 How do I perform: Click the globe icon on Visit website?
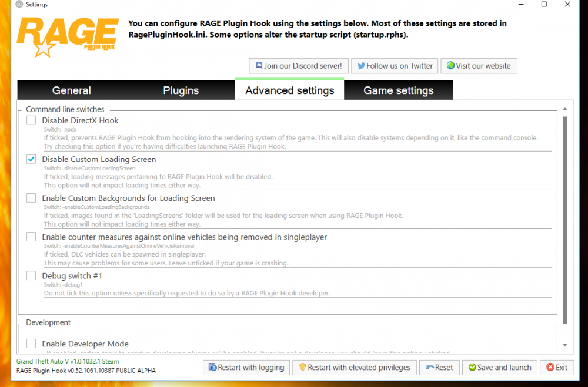(x=451, y=66)
